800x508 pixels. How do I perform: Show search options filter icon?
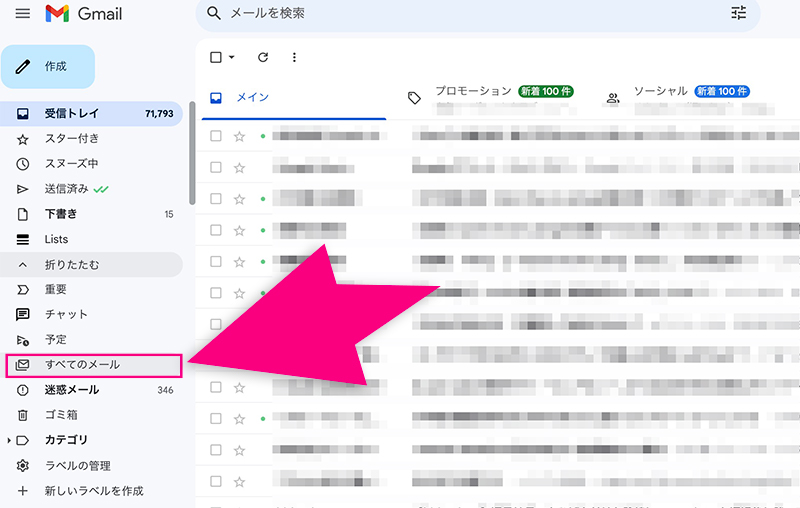point(739,14)
